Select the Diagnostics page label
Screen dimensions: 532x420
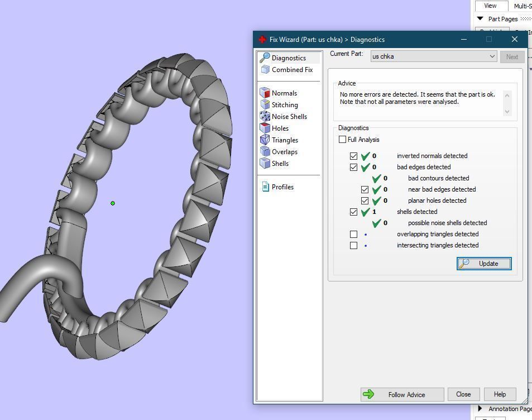coord(289,58)
